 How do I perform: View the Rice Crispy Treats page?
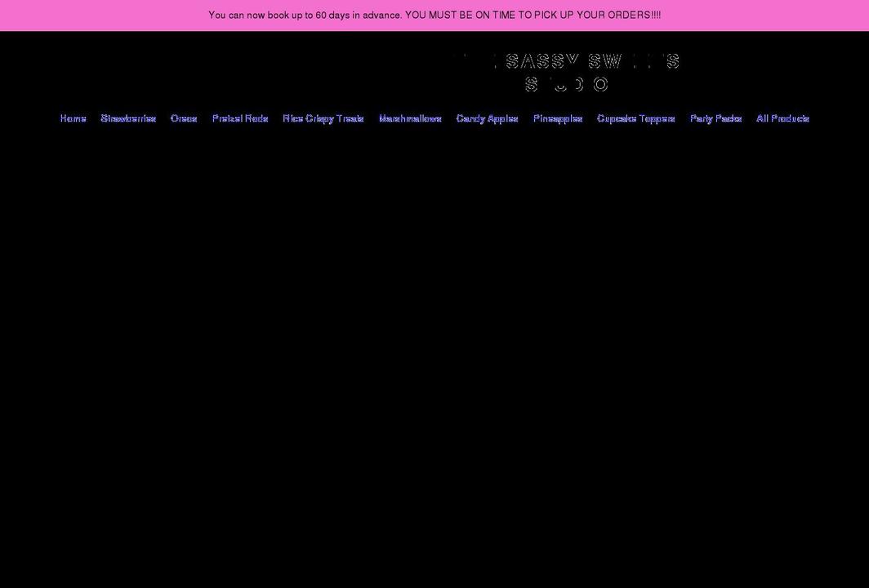point(323,118)
